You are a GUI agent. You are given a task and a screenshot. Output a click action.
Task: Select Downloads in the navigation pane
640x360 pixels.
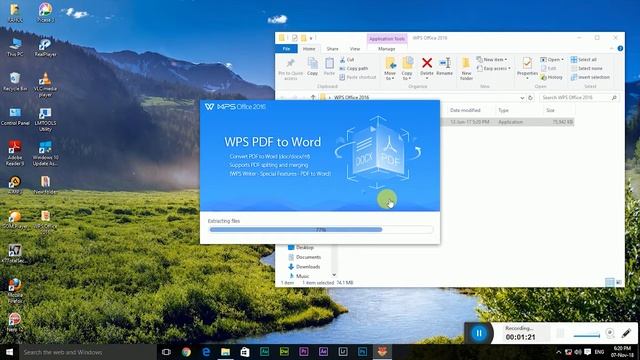pyautogui.click(x=308, y=267)
